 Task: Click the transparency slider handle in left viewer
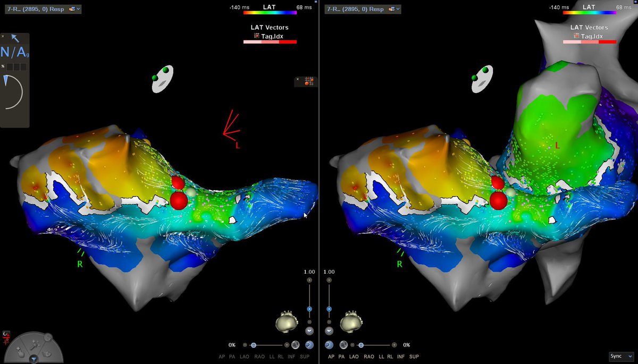click(254, 345)
